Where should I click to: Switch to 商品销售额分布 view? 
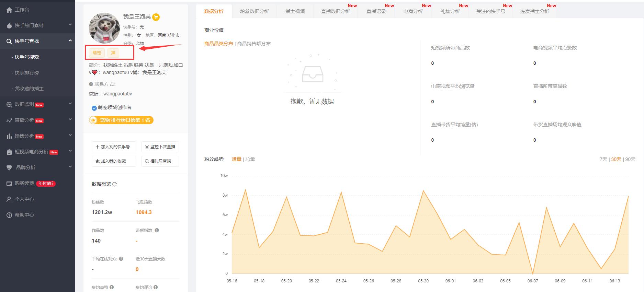click(x=254, y=44)
